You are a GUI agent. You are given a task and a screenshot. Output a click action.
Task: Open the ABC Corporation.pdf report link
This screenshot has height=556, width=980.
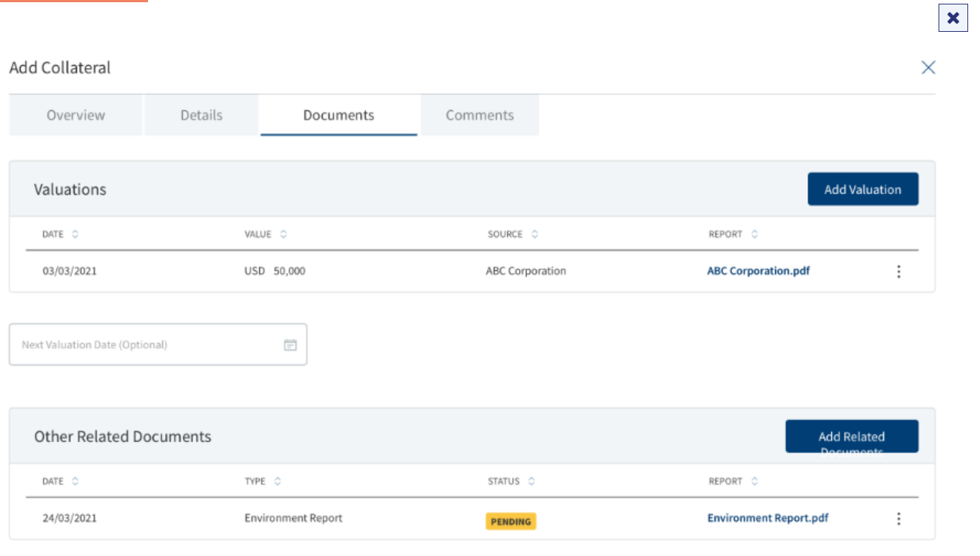click(759, 271)
